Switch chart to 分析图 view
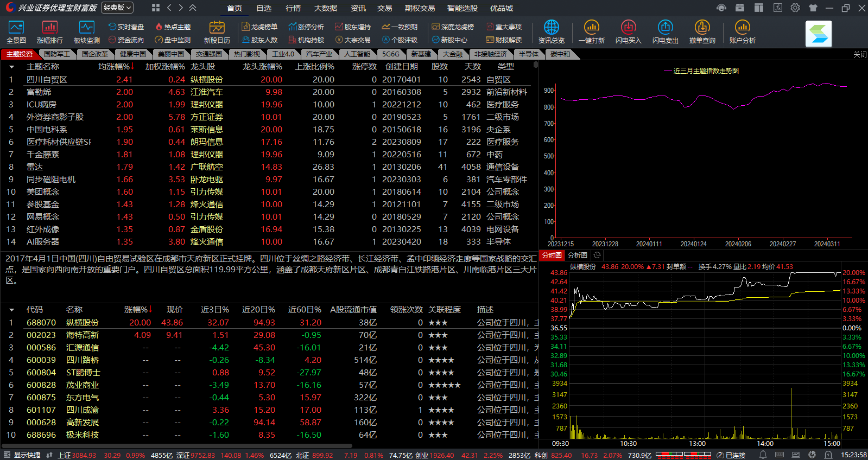 click(x=577, y=255)
